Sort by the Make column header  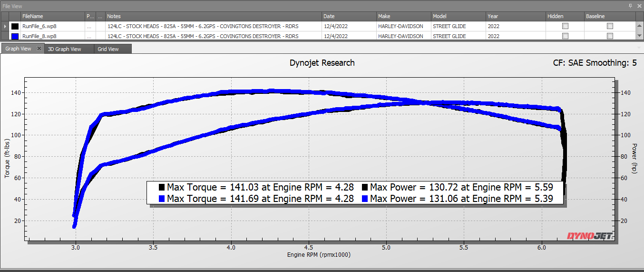click(404, 16)
